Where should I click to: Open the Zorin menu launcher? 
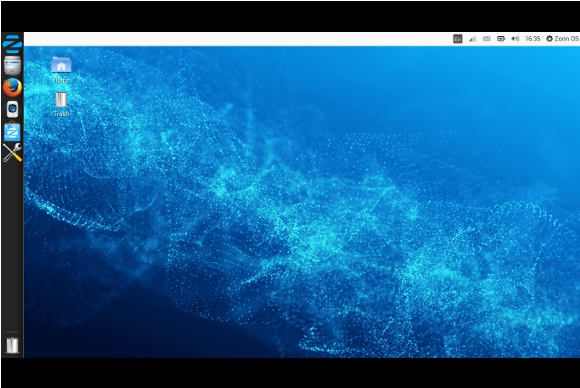click(x=12, y=44)
